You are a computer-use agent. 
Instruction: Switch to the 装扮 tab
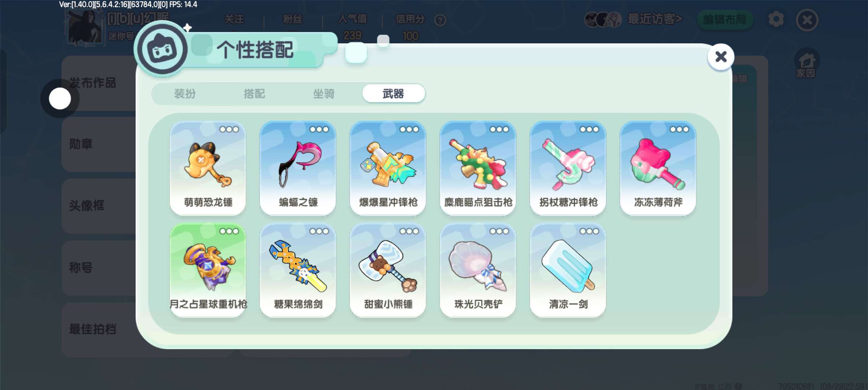pyautogui.click(x=185, y=94)
